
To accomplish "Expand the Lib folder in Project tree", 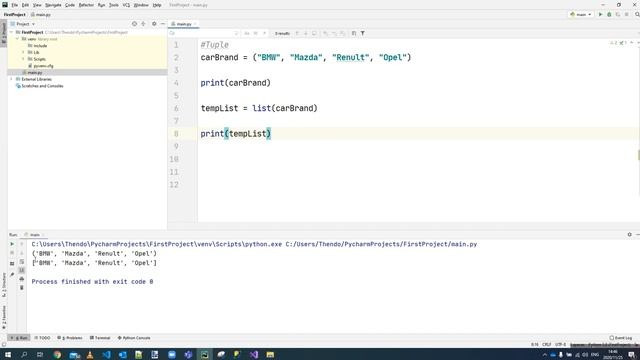I will 24,52.
